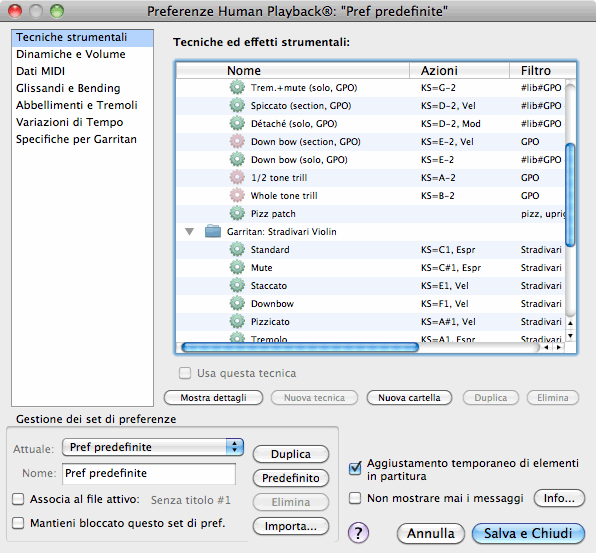
Task: Click the Mostra dettagli button
Action: pyautogui.click(x=213, y=398)
